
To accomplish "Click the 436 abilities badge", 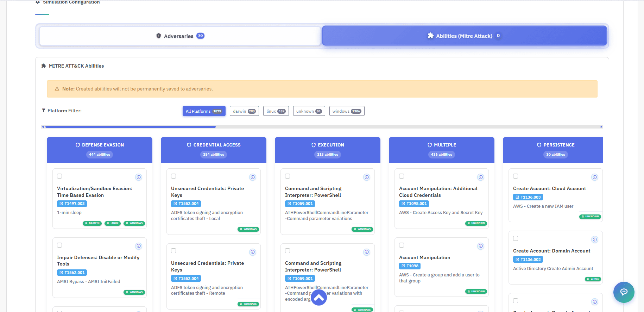I will (442, 155).
